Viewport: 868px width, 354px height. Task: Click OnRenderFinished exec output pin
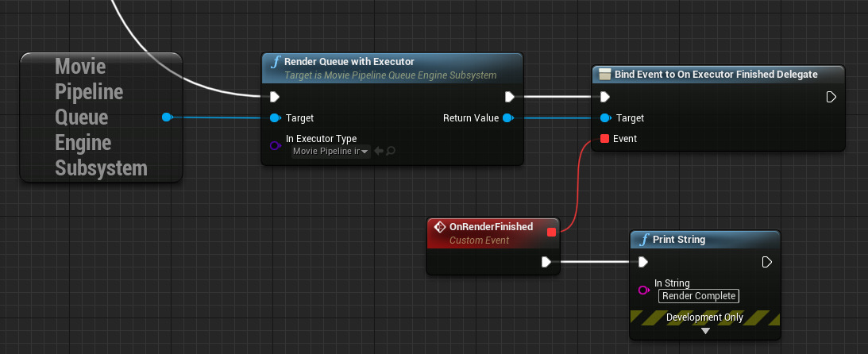(x=546, y=262)
